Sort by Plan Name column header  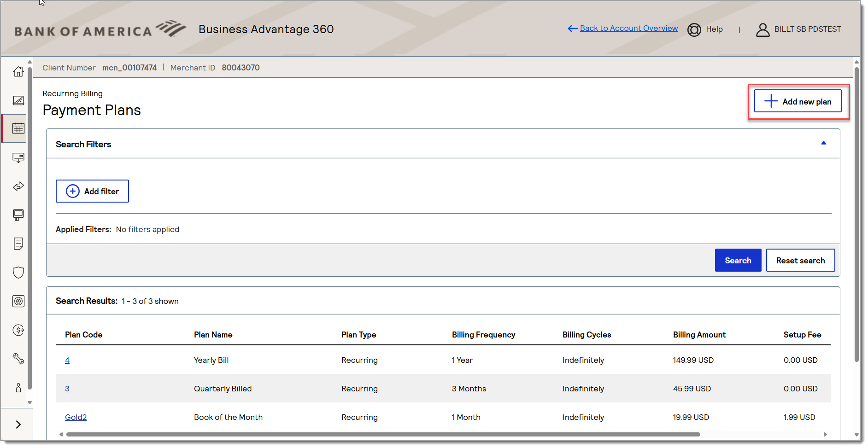pyautogui.click(x=213, y=335)
